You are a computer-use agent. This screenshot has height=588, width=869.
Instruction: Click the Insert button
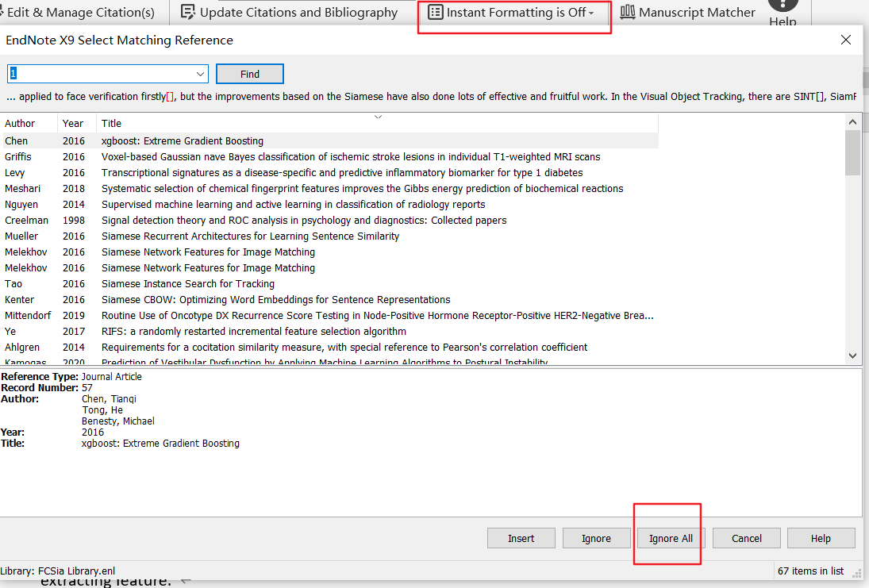[x=521, y=538]
